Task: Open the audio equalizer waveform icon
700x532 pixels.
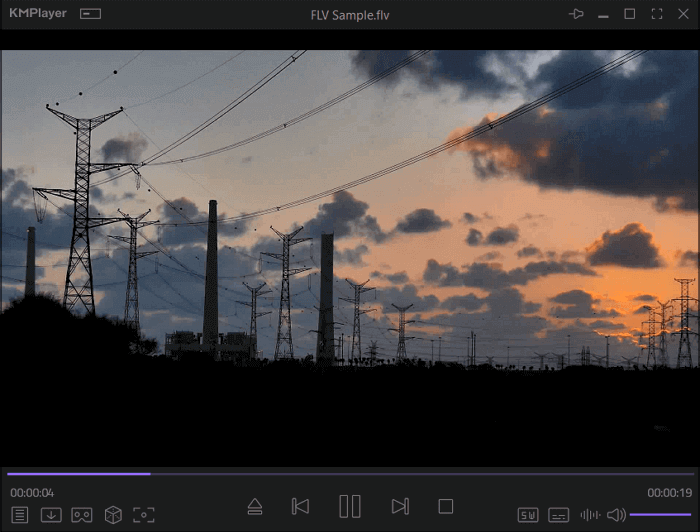Action: coord(590,515)
